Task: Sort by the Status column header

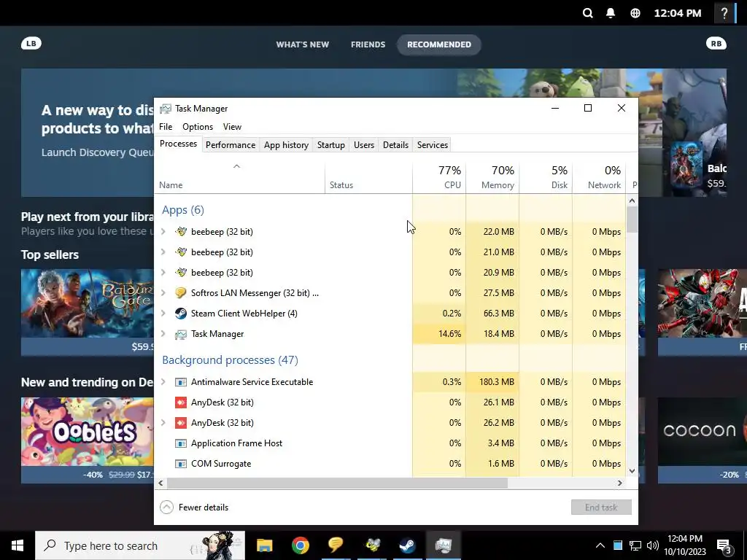Action: click(368, 177)
